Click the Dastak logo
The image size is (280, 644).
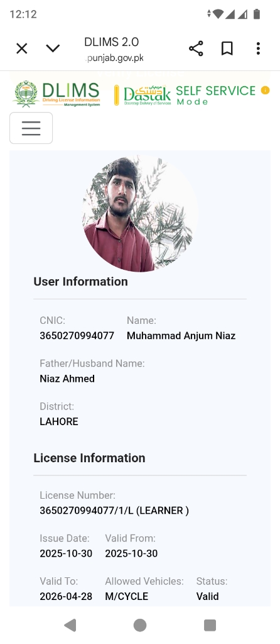[143, 96]
